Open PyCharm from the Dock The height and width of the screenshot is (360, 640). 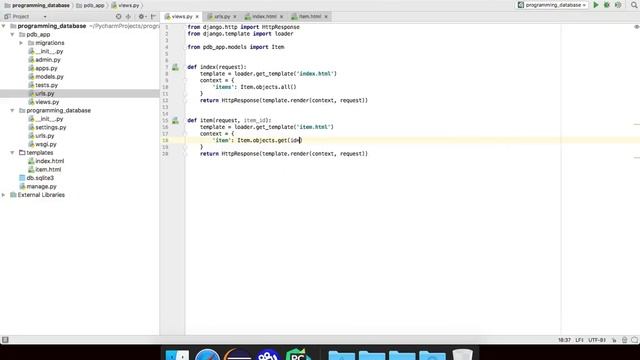tap(298, 354)
